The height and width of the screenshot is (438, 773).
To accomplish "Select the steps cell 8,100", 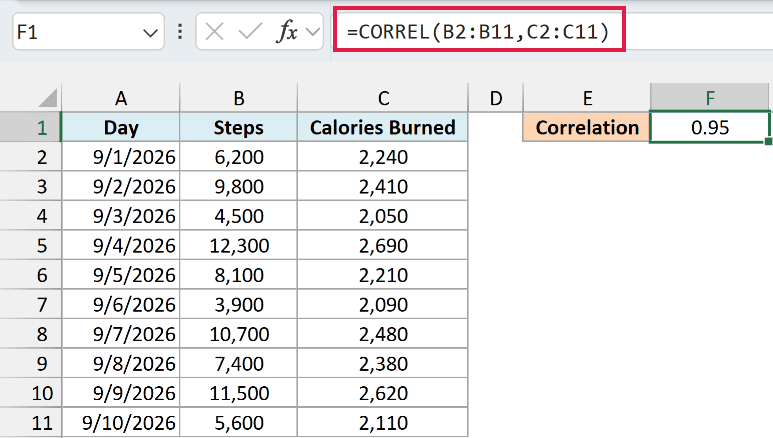I will click(239, 275).
